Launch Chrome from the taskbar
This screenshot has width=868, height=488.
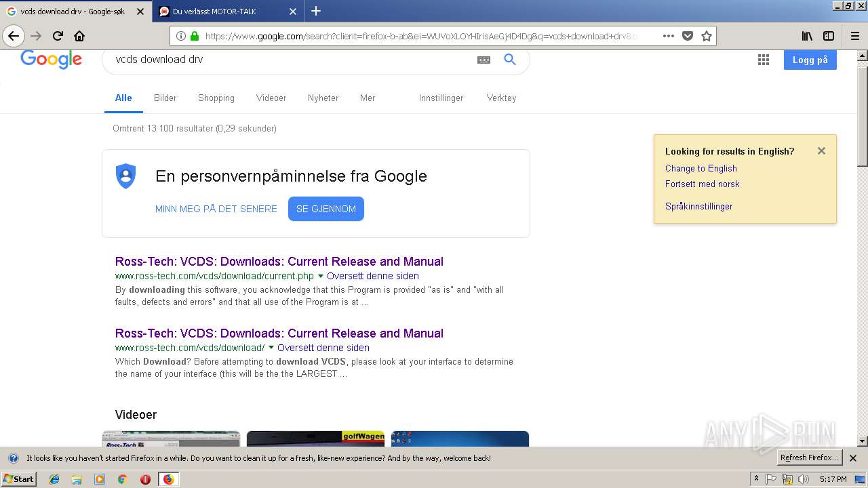tap(122, 479)
